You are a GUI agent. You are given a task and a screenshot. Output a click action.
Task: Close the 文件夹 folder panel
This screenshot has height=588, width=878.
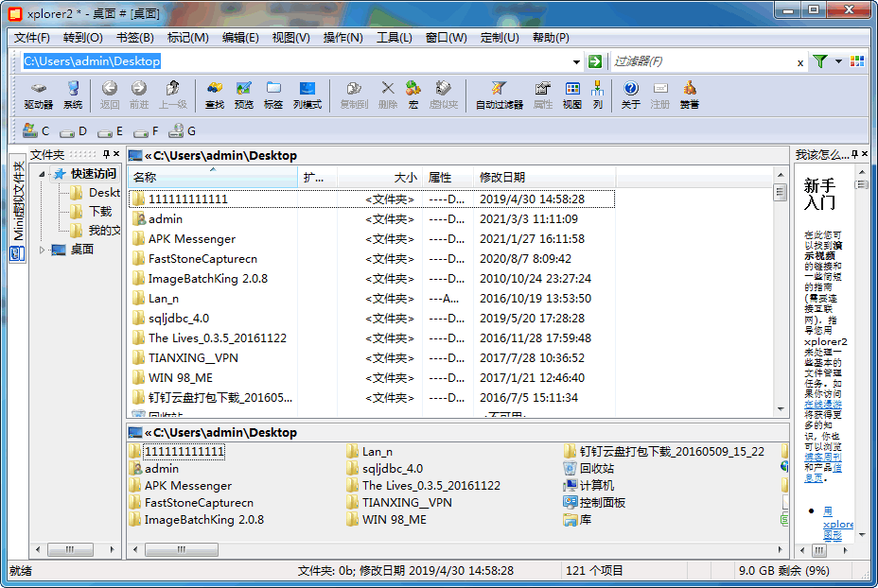(x=116, y=154)
